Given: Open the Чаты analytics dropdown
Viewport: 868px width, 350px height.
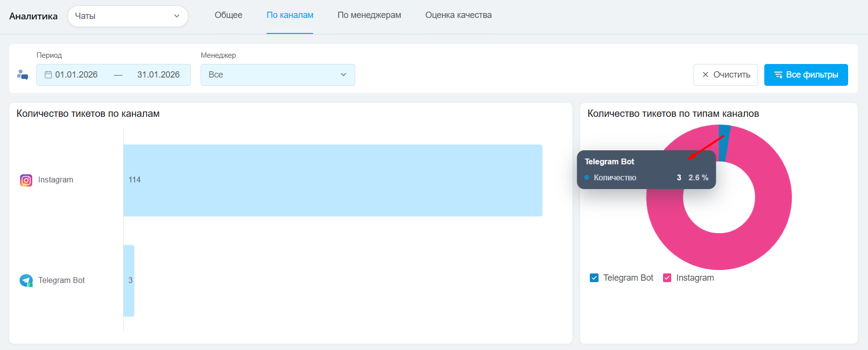Looking at the screenshot, I should tap(127, 16).
